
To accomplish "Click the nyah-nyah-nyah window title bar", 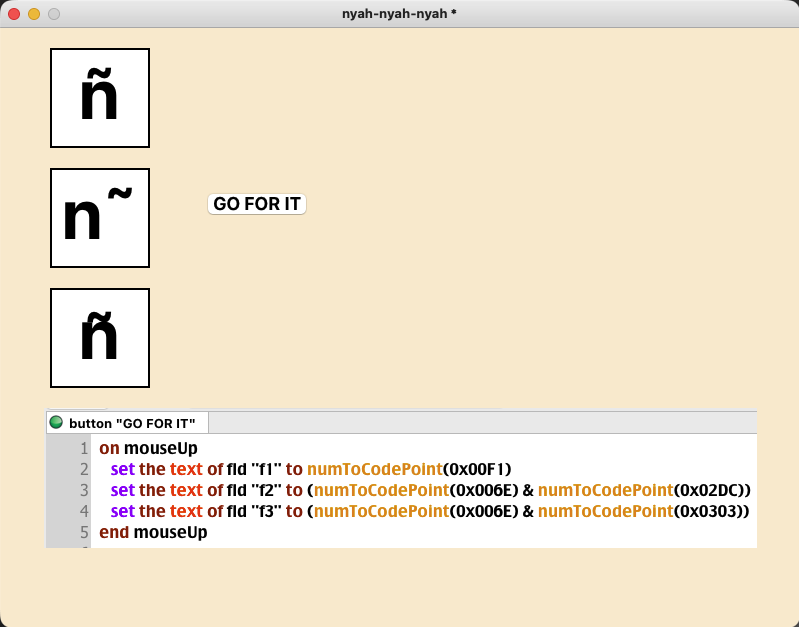I will click(399, 14).
